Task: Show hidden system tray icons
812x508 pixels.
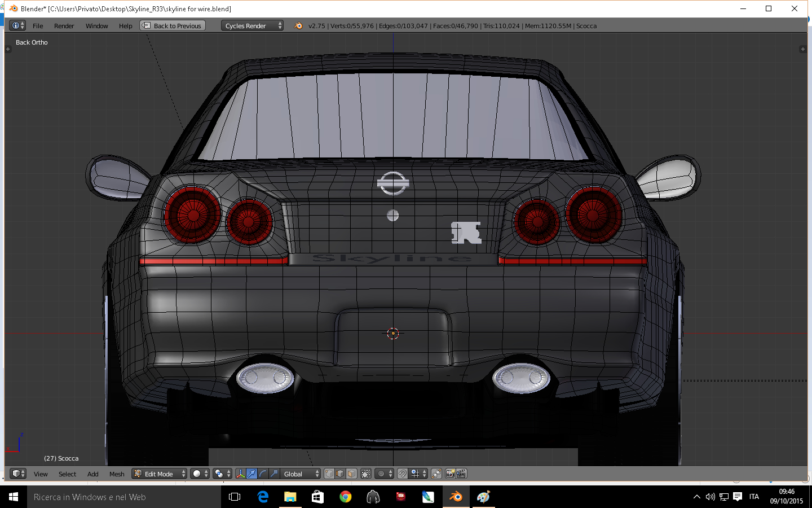Action: click(697, 497)
